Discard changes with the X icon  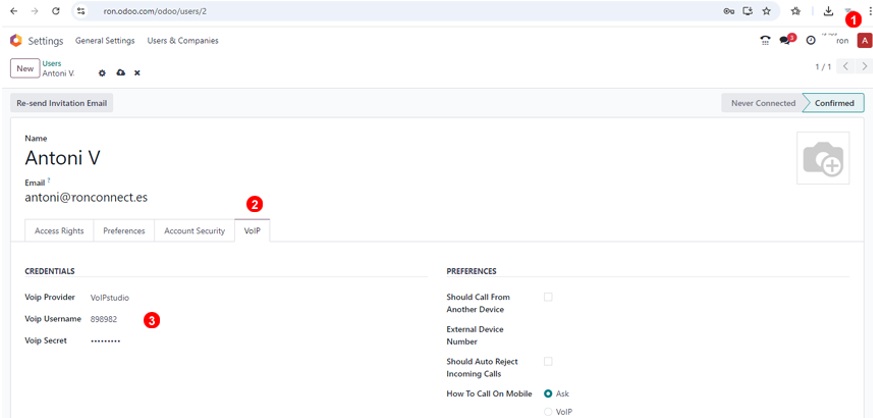pyautogui.click(x=137, y=73)
